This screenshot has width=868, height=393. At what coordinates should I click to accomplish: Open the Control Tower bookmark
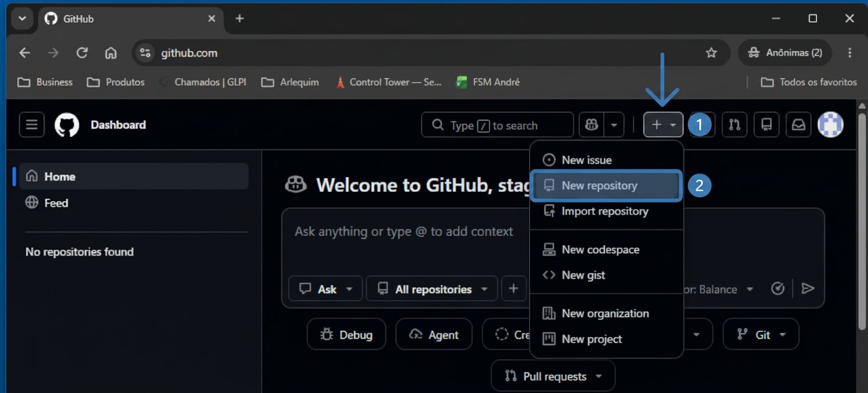(388, 82)
